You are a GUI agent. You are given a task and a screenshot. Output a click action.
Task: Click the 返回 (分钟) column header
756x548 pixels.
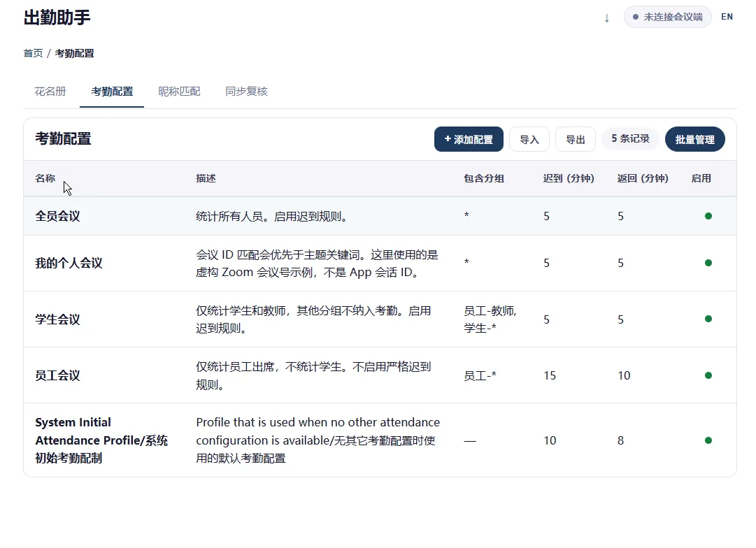click(x=643, y=178)
